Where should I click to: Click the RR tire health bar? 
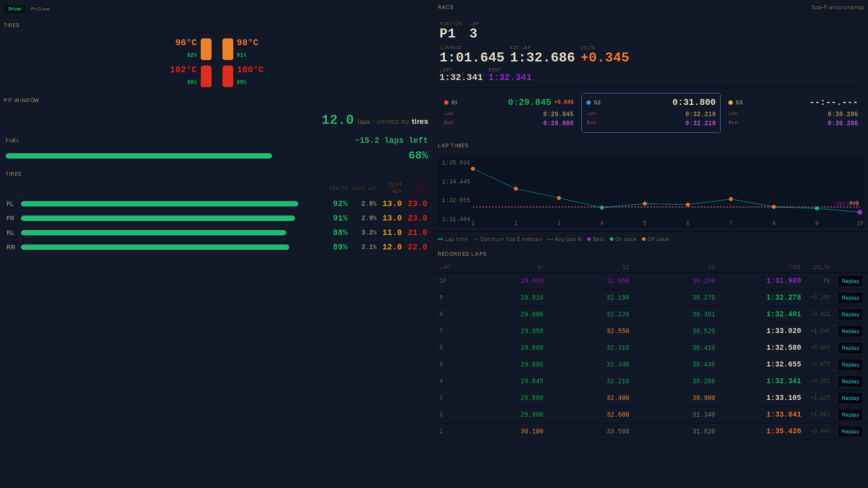tap(155, 247)
